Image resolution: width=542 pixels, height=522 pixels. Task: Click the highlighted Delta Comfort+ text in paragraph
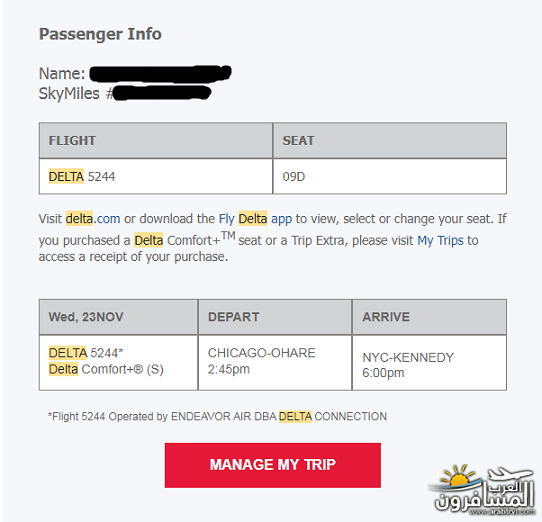[x=177, y=240]
